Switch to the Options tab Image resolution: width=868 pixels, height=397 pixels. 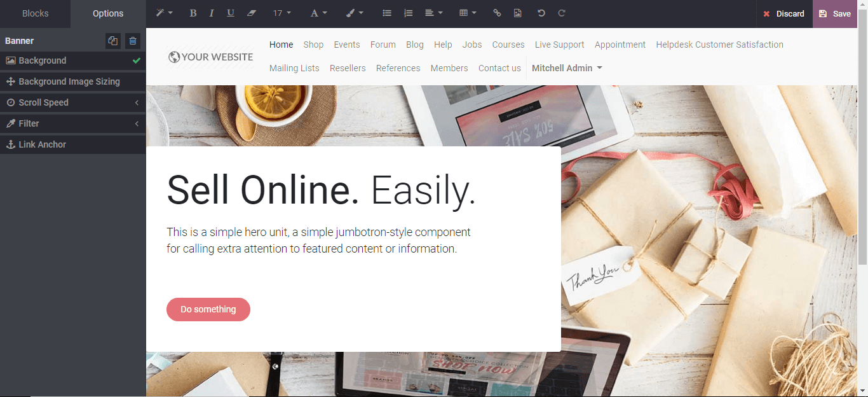[108, 13]
